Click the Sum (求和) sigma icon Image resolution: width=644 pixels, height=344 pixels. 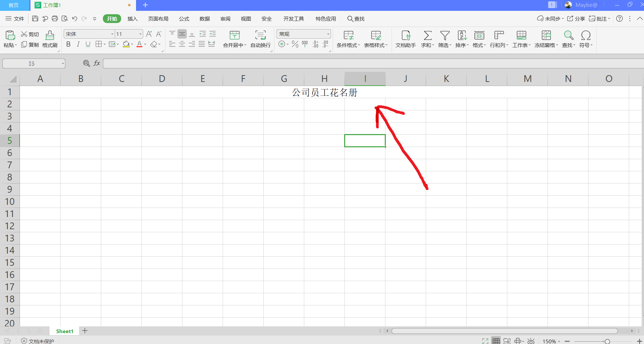427,35
